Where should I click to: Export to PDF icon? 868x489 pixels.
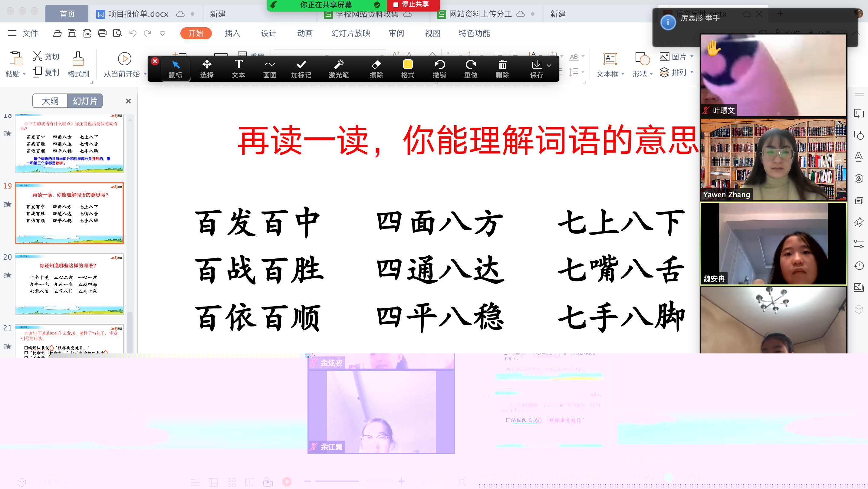click(87, 33)
